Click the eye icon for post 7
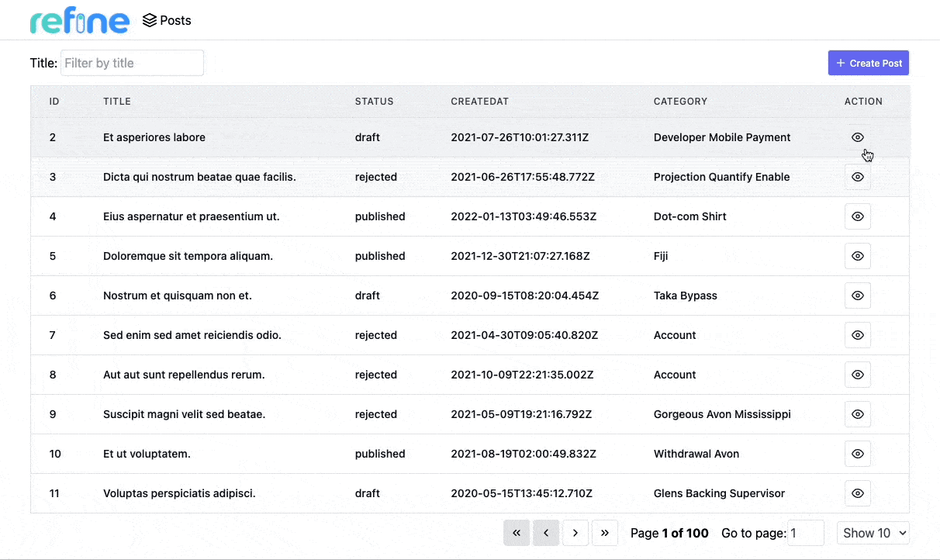Screen dimensions: 940x560 (857, 335)
